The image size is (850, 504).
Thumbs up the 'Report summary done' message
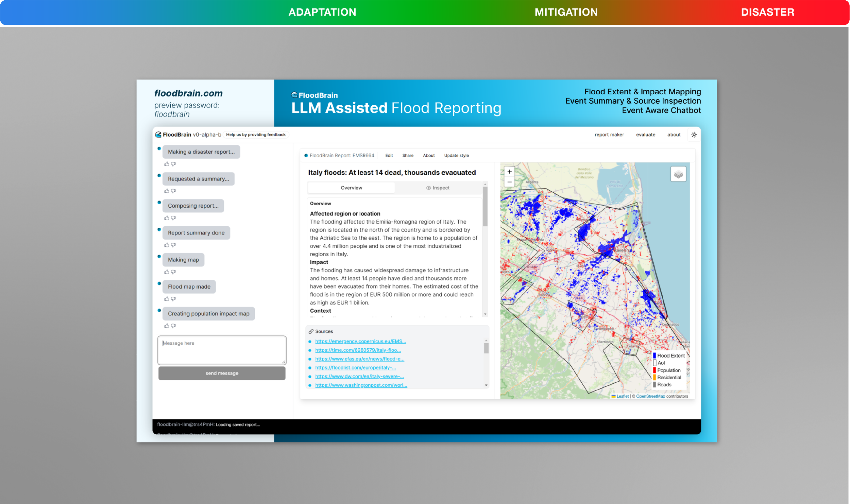167,245
